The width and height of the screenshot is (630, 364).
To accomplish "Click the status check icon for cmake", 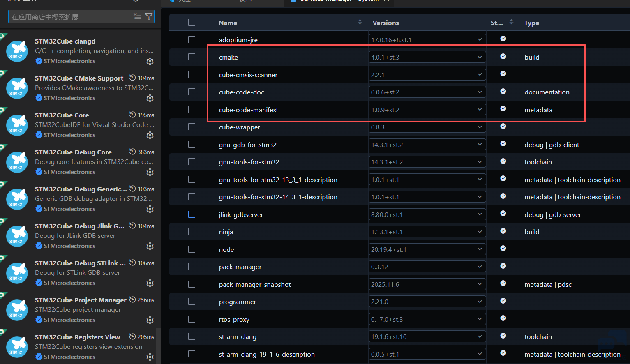I will point(503,56).
